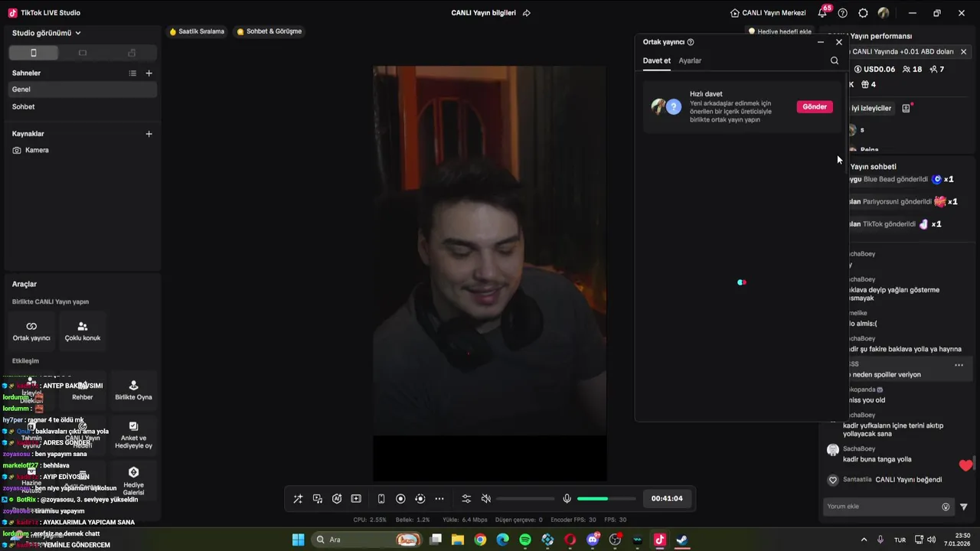980x551 pixels.
Task: Open CANLI Yayın Merkezi
Action: coord(768,13)
